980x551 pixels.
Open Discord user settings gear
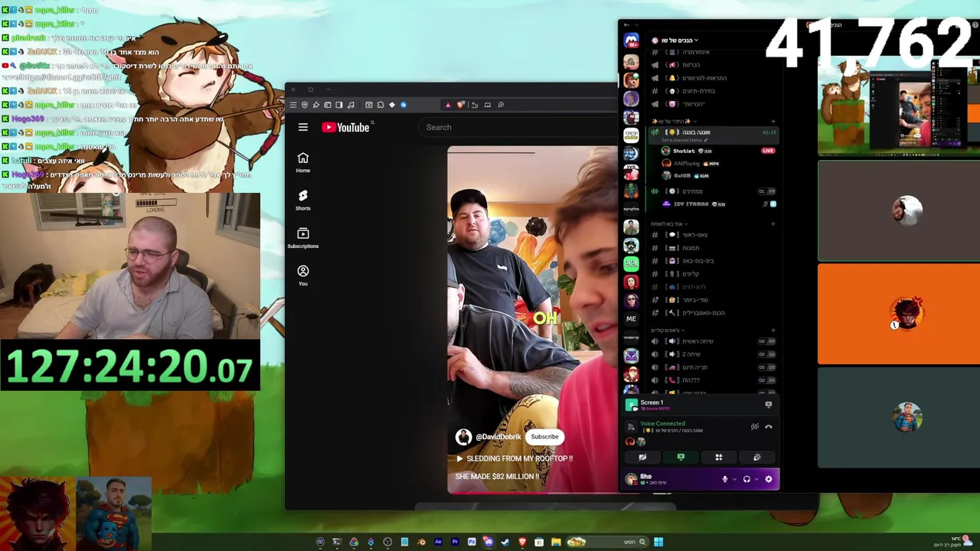(769, 479)
